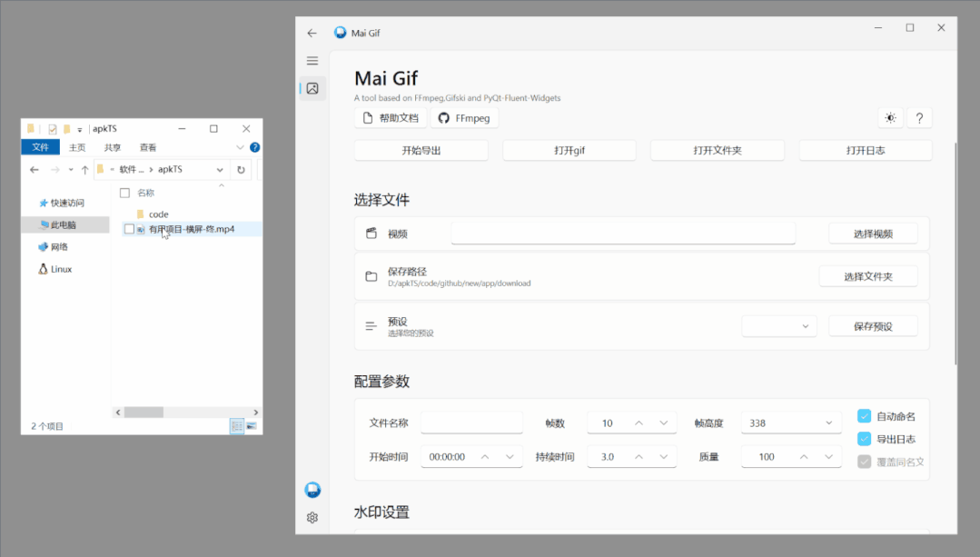This screenshot has height=557, width=980.
Task: Click the 打开文件夹 button
Action: click(718, 151)
